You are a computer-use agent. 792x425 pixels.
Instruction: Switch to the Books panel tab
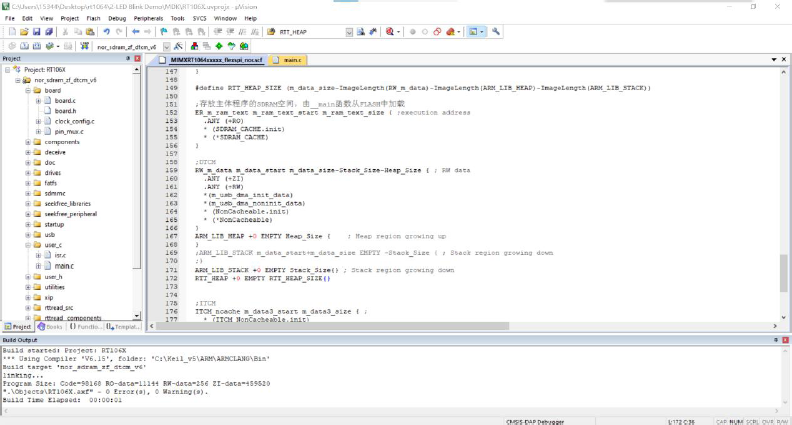click(50, 327)
